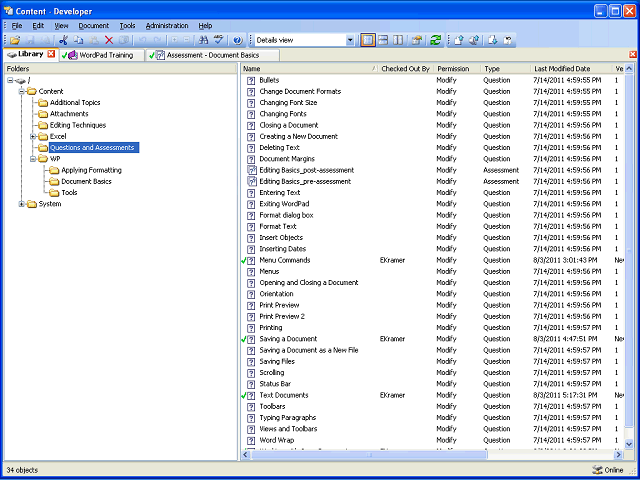Viewport: 640px width, 480px height.
Task: Click the Online status icon
Action: click(597, 470)
